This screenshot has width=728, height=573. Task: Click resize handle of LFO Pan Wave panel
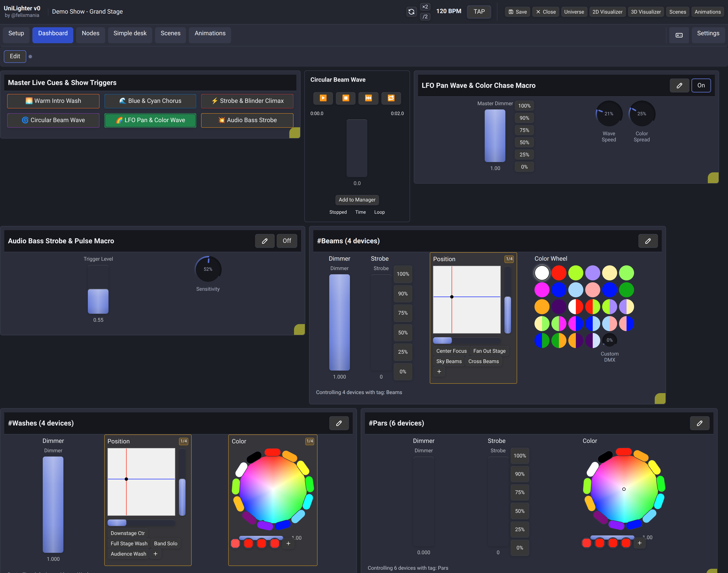(713, 178)
